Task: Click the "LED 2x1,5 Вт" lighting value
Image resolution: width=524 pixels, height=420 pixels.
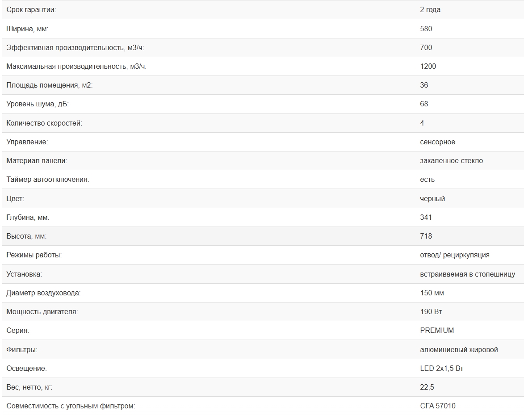Action: coord(442,368)
